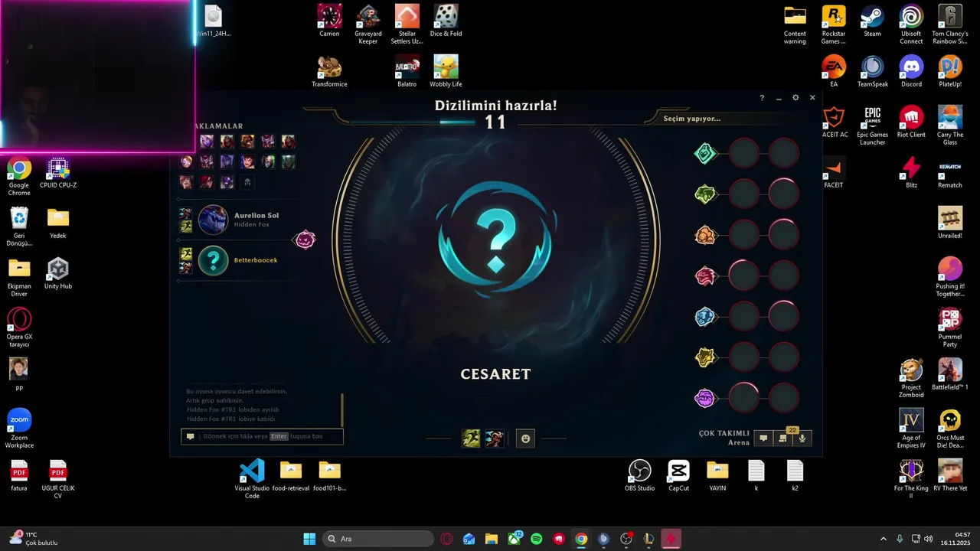
Task: Open the Xbox app from the taskbar
Action: tap(514, 539)
